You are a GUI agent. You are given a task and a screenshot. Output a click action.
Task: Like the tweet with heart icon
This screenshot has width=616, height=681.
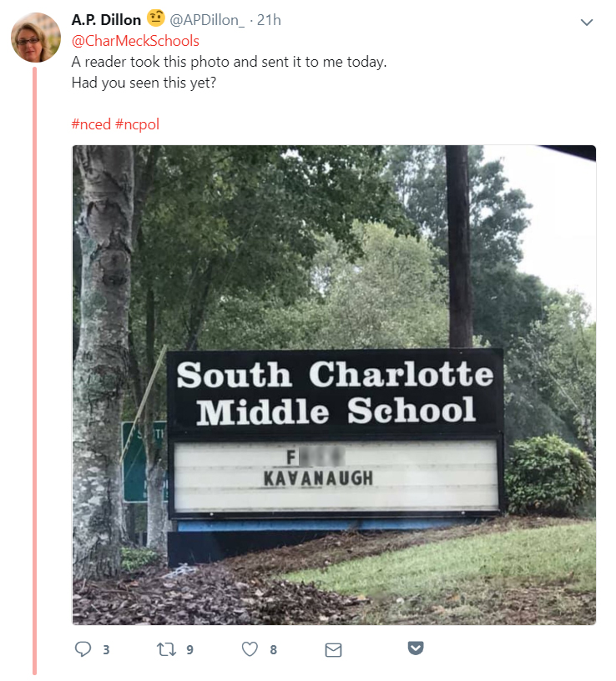(250, 649)
